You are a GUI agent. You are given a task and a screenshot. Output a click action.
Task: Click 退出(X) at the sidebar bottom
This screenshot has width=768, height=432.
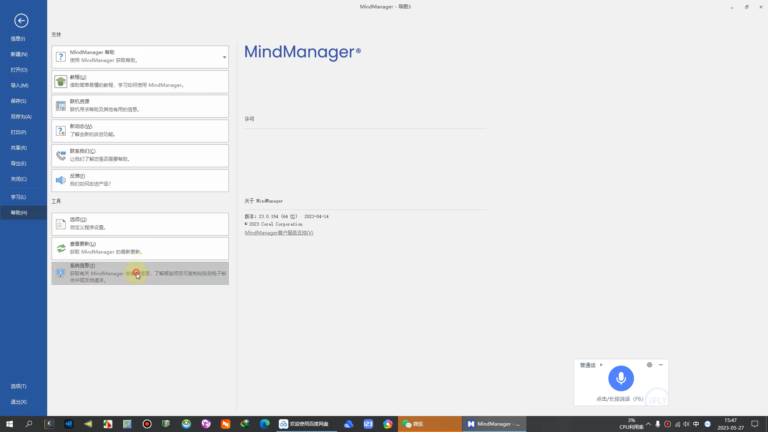[x=18, y=402]
